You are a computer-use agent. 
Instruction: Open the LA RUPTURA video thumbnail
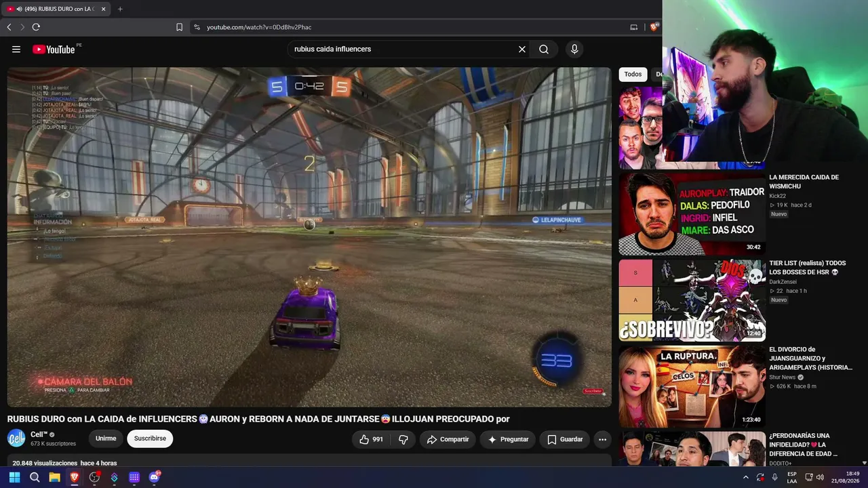(x=692, y=386)
